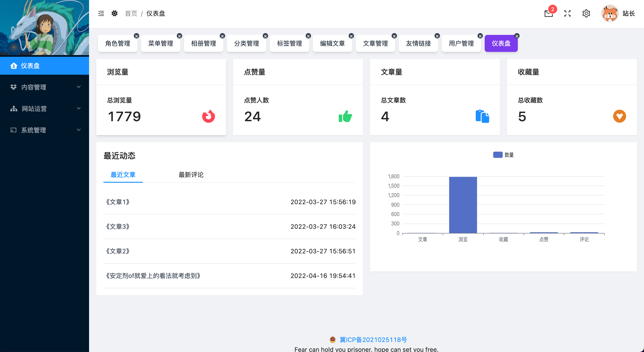Go to 首页 breadcrumb link

(x=131, y=13)
